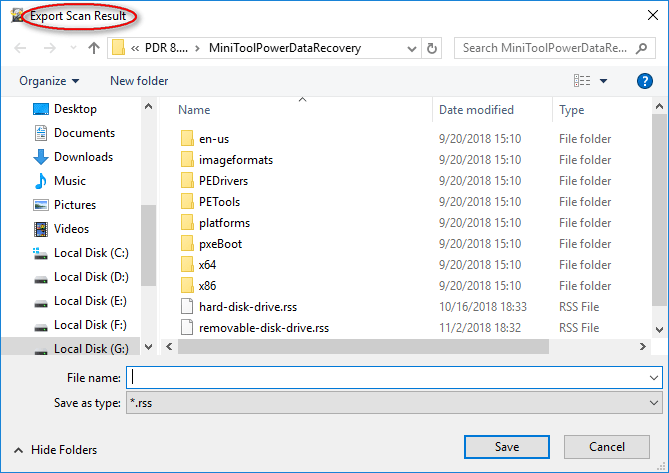The image size is (669, 473).
Task: Click the hard-disk-drive.rss file icon
Action: 187,307
